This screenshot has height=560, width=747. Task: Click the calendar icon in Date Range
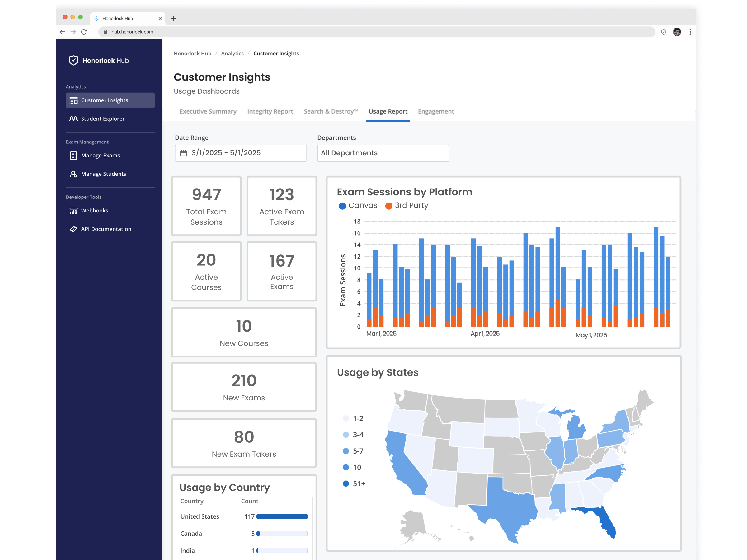183,153
